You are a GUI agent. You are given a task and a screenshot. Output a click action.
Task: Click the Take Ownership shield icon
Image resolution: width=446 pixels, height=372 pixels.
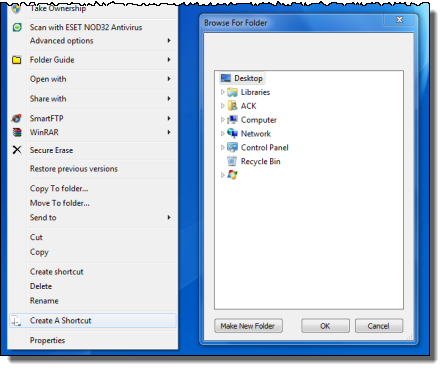[x=16, y=8]
